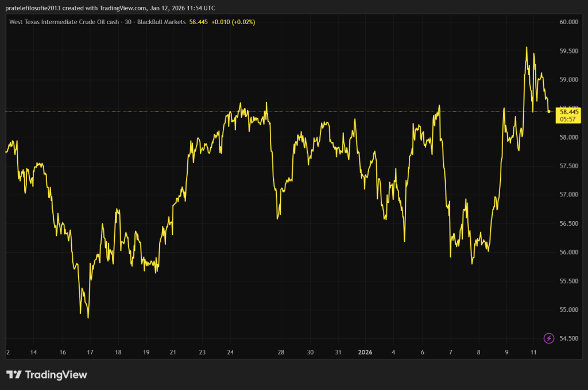Click the 58.445 price in chart legend

[199, 22]
